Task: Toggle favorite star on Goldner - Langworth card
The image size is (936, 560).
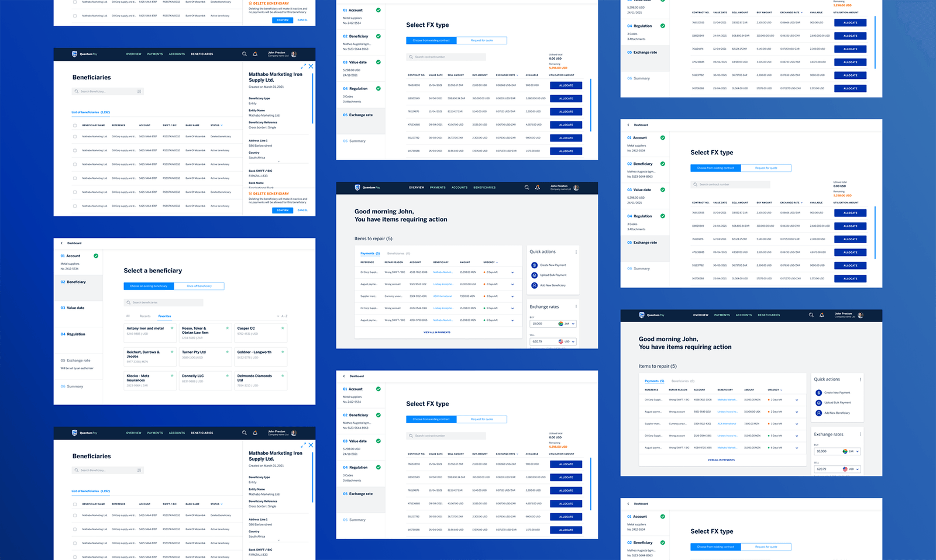Action: click(x=283, y=352)
